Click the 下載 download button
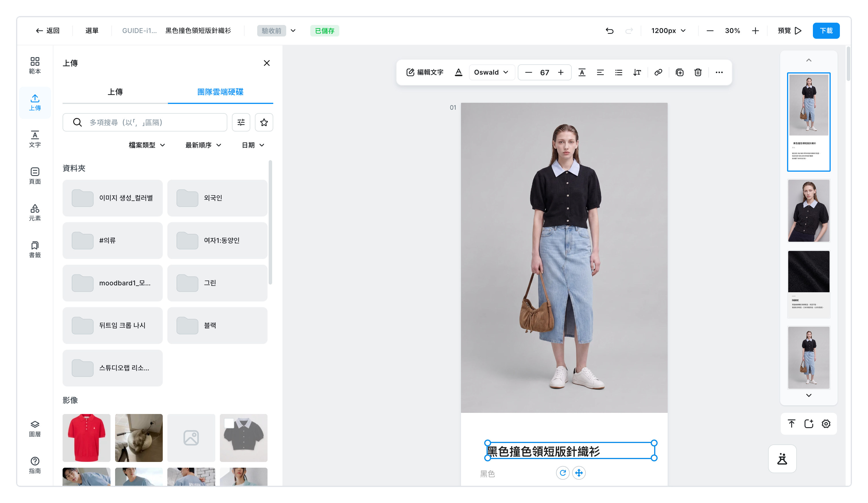 pos(826,31)
